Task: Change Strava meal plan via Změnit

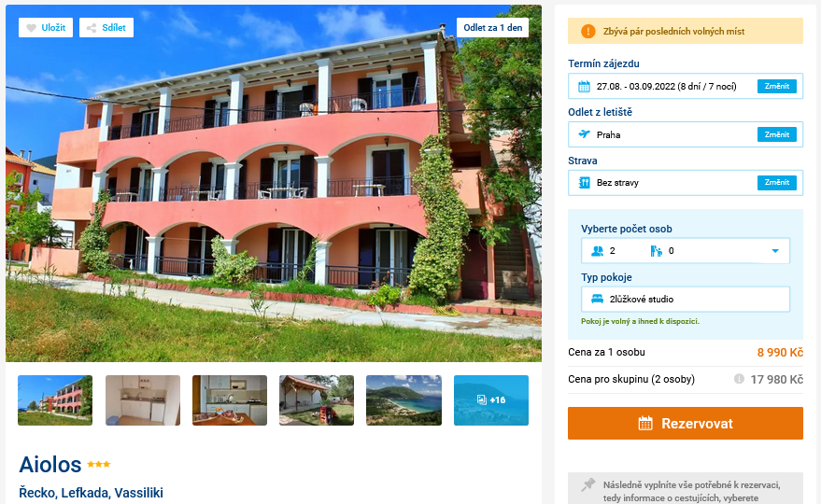Action: point(776,183)
